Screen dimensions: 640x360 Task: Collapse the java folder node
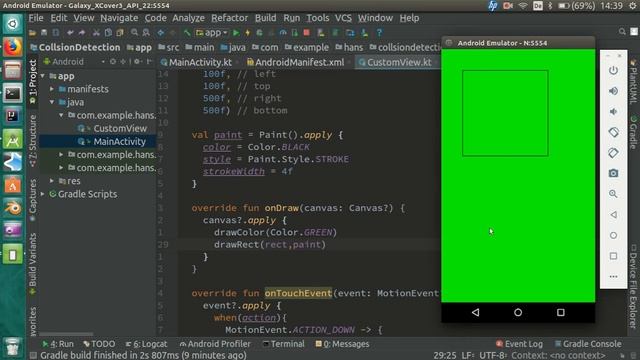(x=52, y=102)
